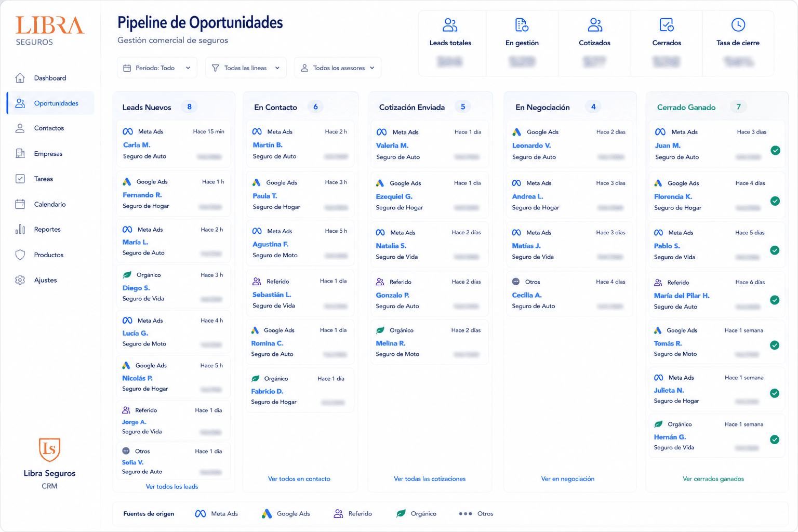Click the name Nicolás P.
The image size is (798, 532).
(137, 378)
